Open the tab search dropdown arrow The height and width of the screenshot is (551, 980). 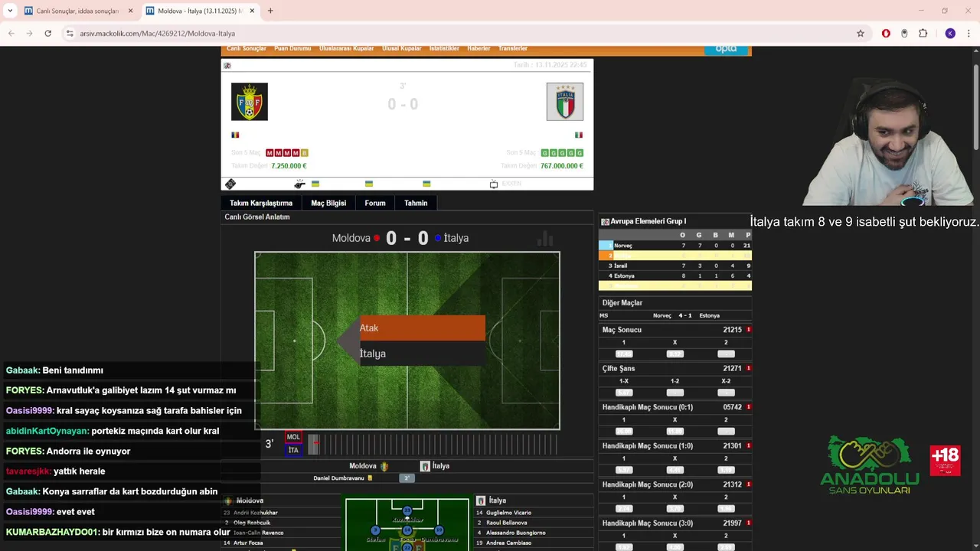coord(10,11)
